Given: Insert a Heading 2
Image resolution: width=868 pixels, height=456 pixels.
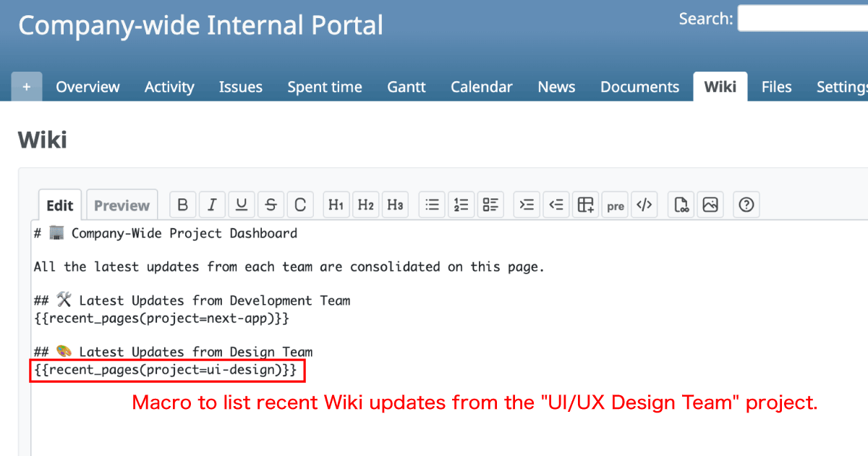Looking at the screenshot, I should click(365, 204).
